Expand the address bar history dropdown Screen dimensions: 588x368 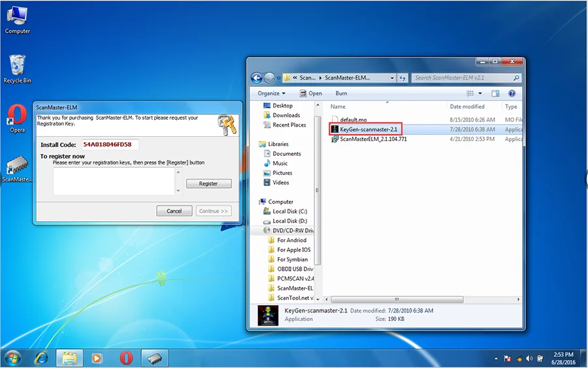[392, 78]
